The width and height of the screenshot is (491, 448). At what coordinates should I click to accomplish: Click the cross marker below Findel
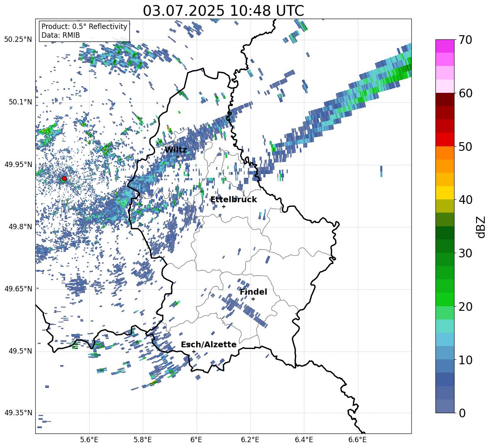(253, 299)
